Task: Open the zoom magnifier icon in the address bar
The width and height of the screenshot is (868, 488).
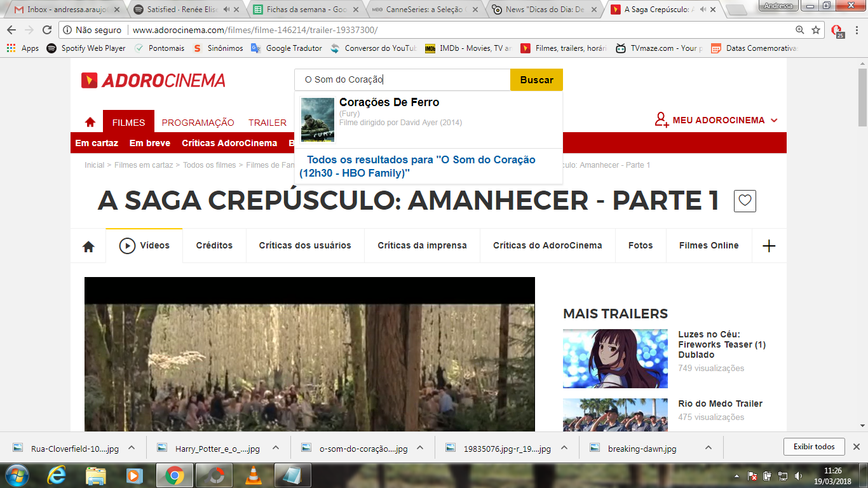Action: 800,30
